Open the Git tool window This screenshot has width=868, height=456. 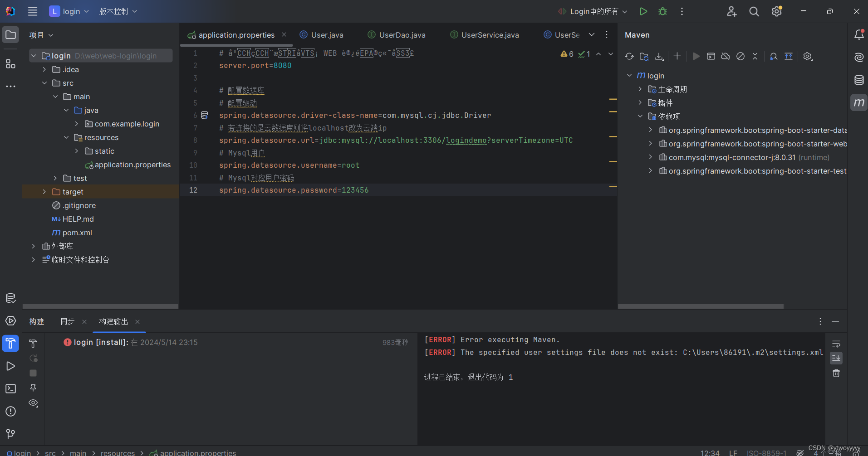click(x=10, y=434)
